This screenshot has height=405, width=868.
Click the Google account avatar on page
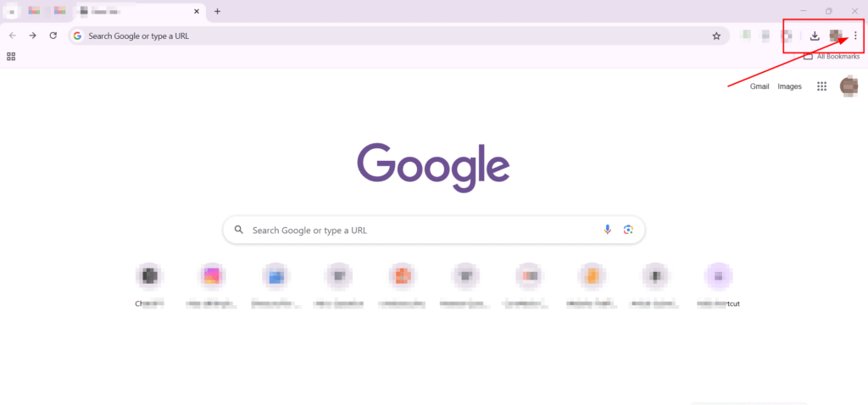[849, 87]
